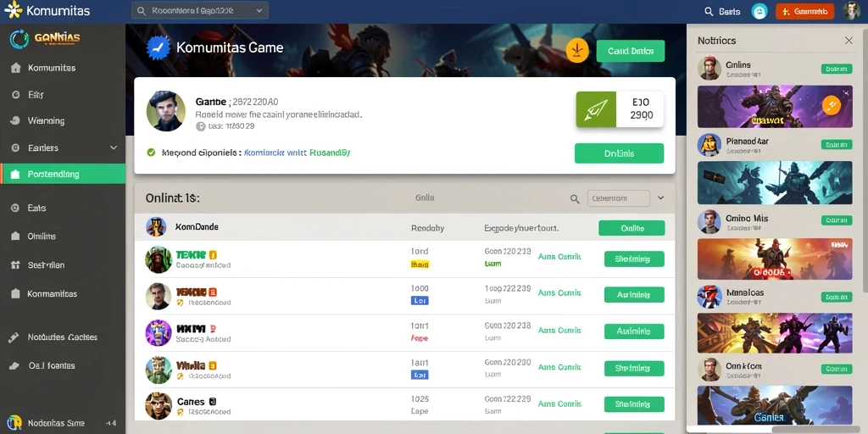Screen dimensions: 868x434
Task: Open the purple game thumbnail under Gnlins
Action: pos(775,106)
